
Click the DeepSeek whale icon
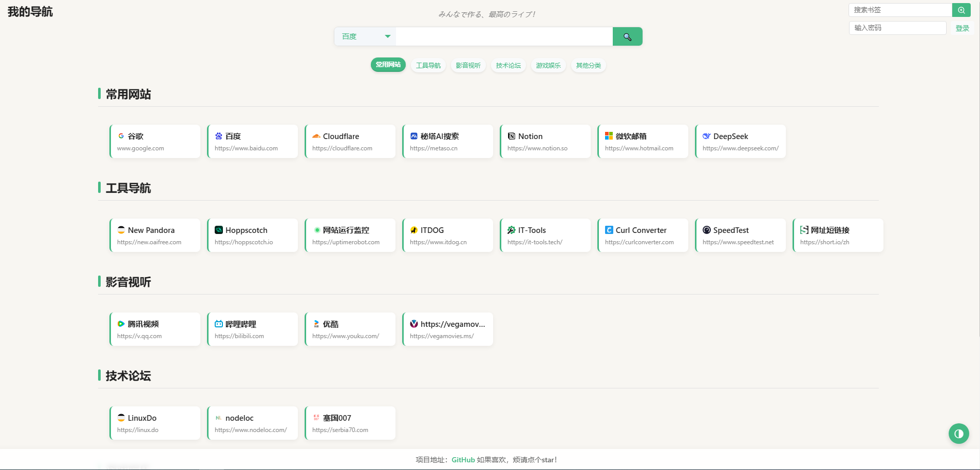[x=707, y=136]
